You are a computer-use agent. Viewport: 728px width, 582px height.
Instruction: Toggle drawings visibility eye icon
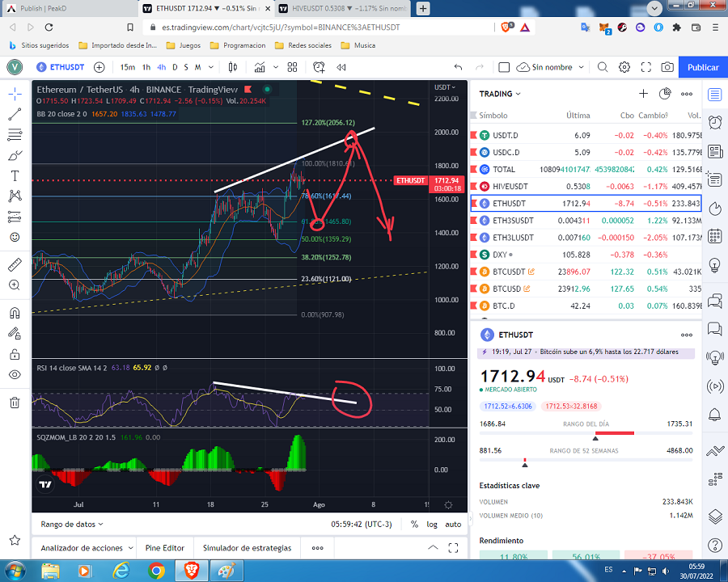click(x=15, y=375)
